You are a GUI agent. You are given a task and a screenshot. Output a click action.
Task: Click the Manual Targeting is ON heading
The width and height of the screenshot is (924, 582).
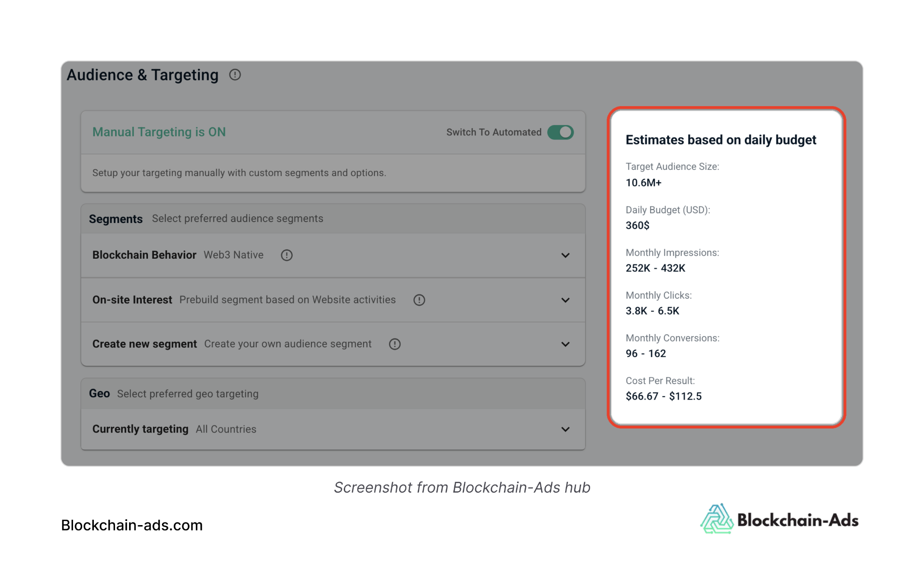159,132
